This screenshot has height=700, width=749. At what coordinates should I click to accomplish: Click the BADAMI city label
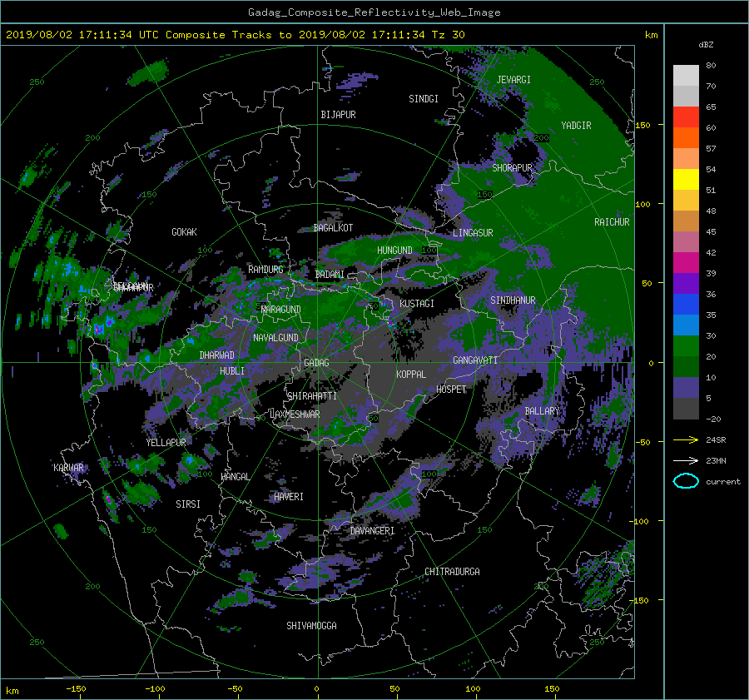click(330, 275)
